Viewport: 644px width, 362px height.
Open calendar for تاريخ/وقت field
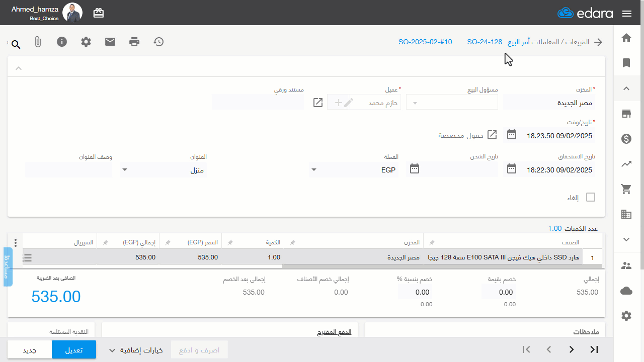click(512, 134)
